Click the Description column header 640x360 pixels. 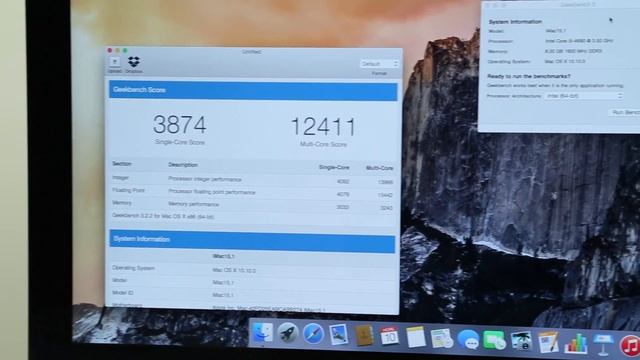pos(183,165)
